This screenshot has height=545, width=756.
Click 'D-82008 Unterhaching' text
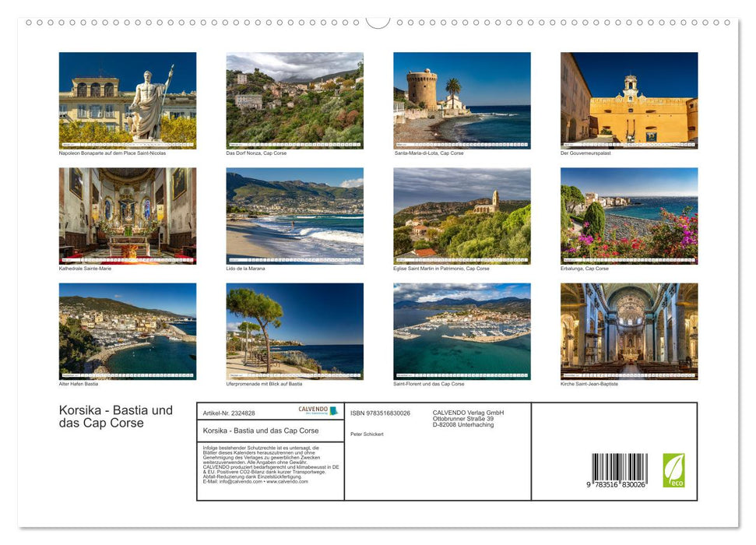pyautogui.click(x=462, y=424)
